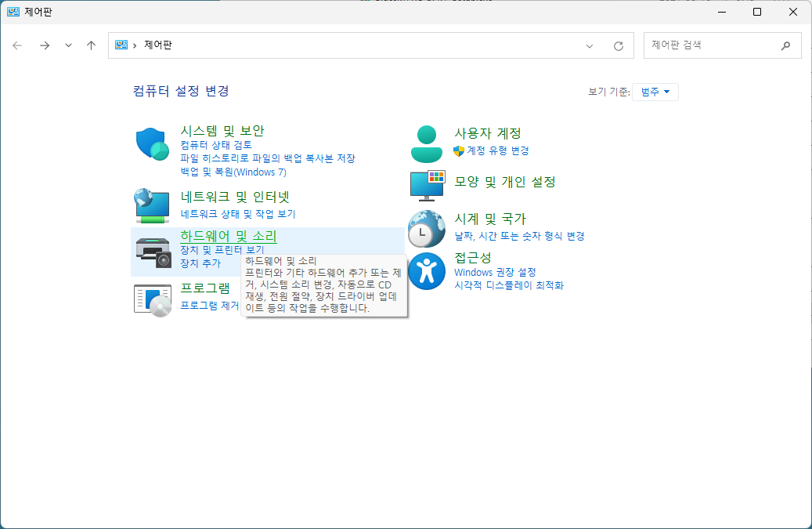Go forward with the right arrow
This screenshot has width=812, height=529.
click(45, 45)
